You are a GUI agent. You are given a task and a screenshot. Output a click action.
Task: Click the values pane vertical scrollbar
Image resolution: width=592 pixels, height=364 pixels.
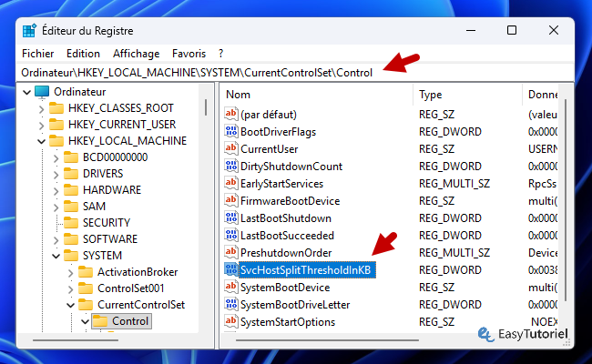tap(566, 200)
